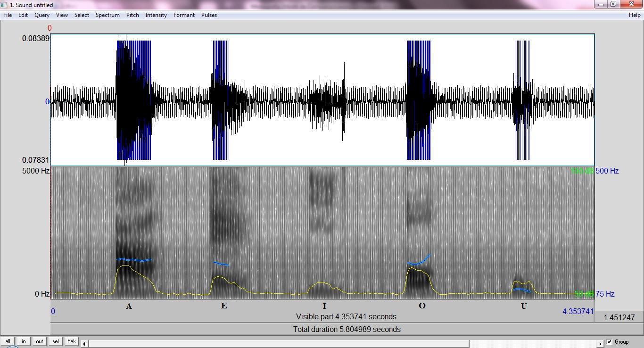
Task: Click the 4.353741 end time label
Action: pyautogui.click(x=578, y=311)
